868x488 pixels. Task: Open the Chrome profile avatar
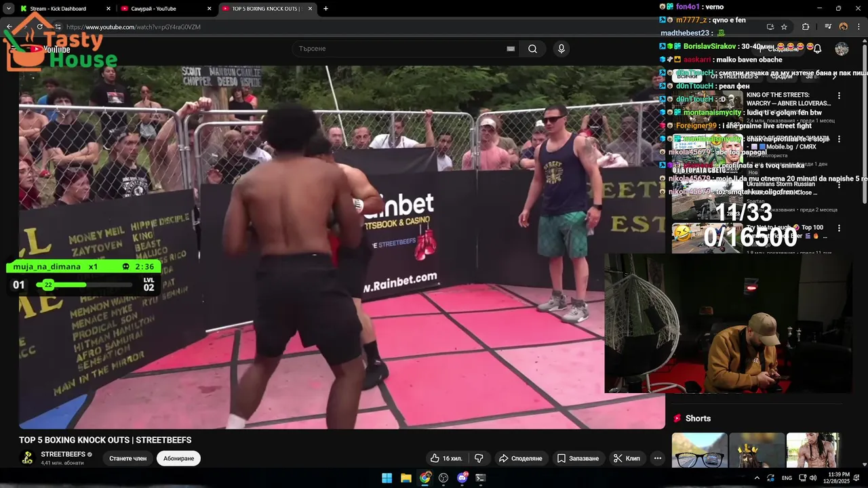(844, 26)
